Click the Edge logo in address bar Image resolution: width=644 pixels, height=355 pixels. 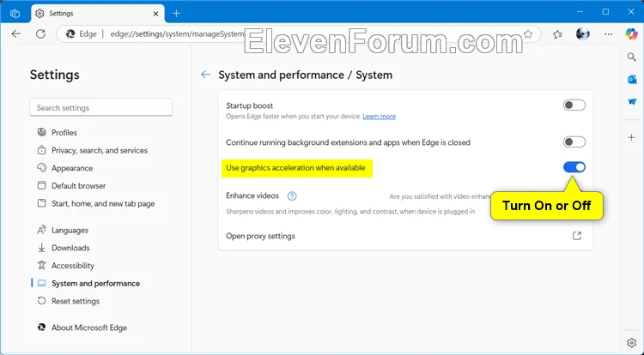[70, 34]
